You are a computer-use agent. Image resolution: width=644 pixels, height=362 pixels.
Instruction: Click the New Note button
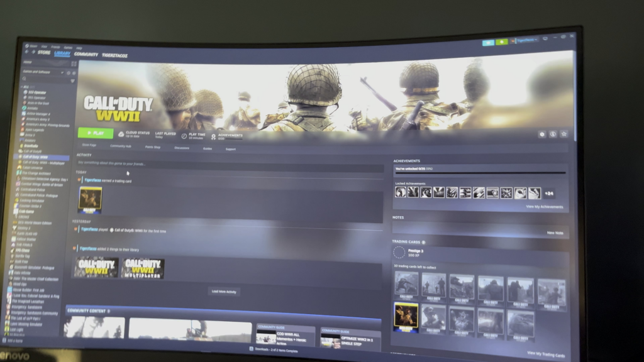[x=555, y=233]
